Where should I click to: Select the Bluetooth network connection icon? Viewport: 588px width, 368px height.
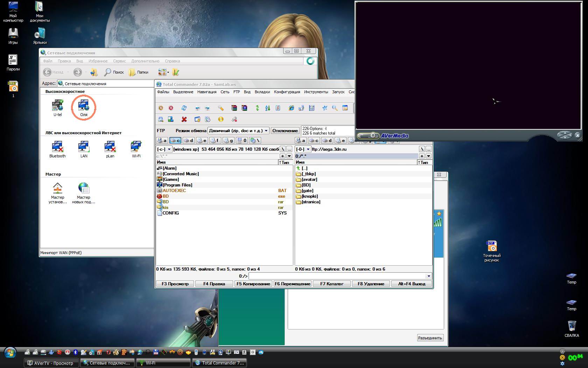tap(57, 149)
